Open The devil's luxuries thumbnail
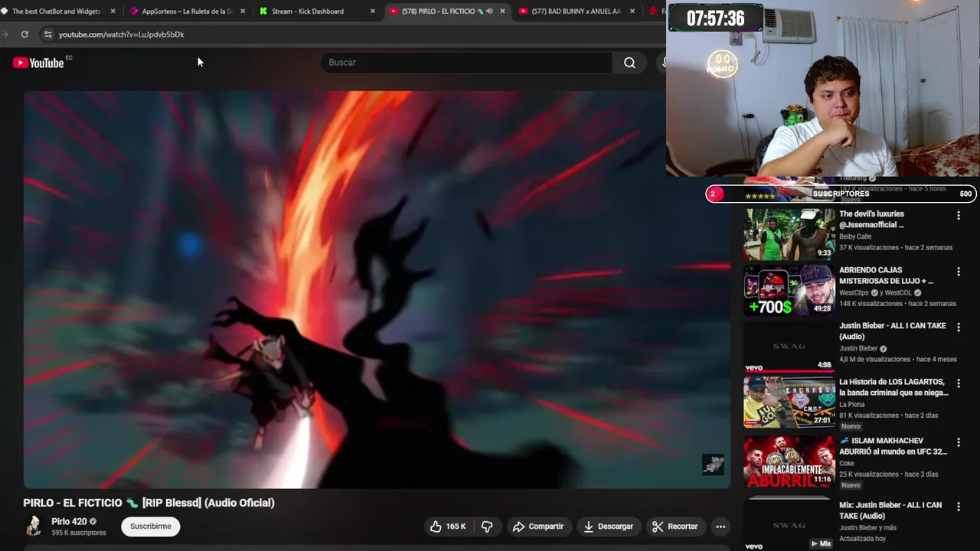The image size is (980, 551). click(x=789, y=234)
